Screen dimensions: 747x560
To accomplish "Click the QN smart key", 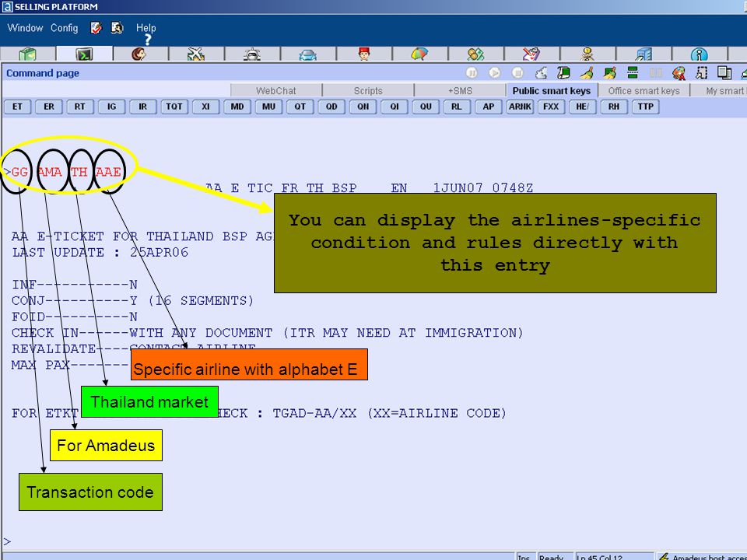I will (363, 107).
